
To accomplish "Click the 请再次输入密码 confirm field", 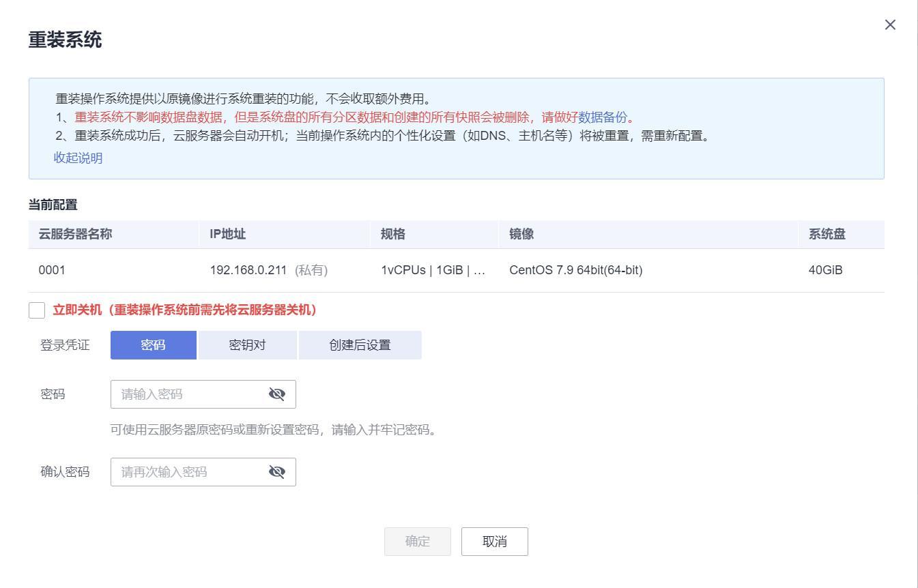I will coord(188,472).
